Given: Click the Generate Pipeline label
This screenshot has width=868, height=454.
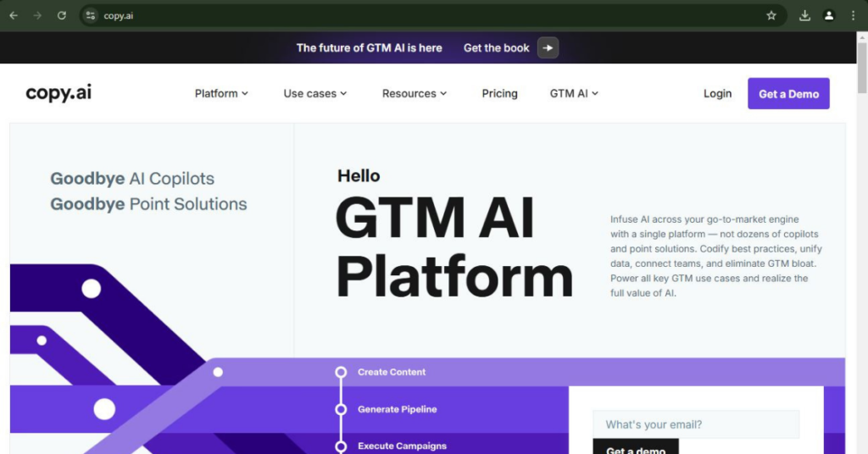Looking at the screenshot, I should (397, 409).
